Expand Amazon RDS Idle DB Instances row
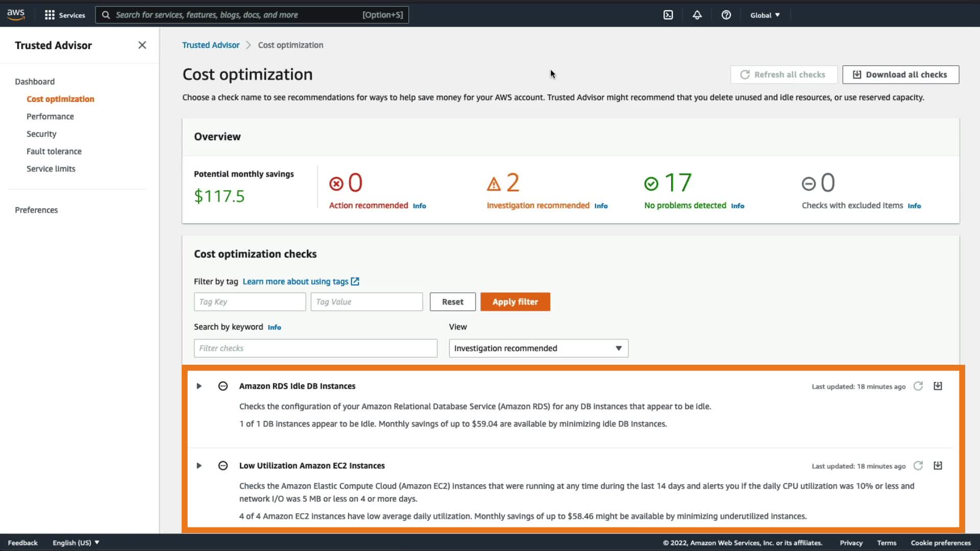Screen dimensions: 980x551 (199, 386)
